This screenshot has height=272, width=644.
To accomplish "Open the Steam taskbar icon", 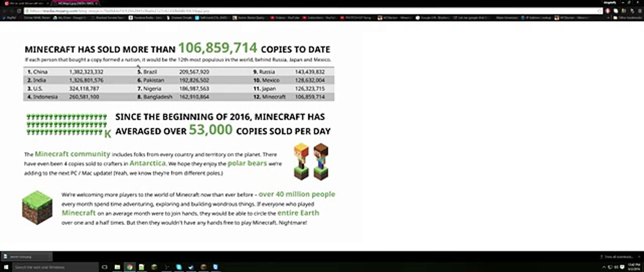I will (x=191, y=267).
